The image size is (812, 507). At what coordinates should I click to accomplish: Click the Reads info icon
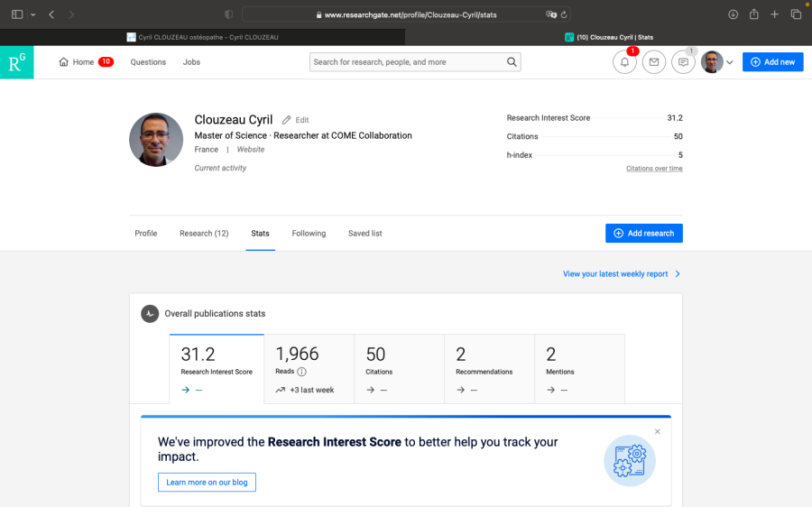pos(302,372)
